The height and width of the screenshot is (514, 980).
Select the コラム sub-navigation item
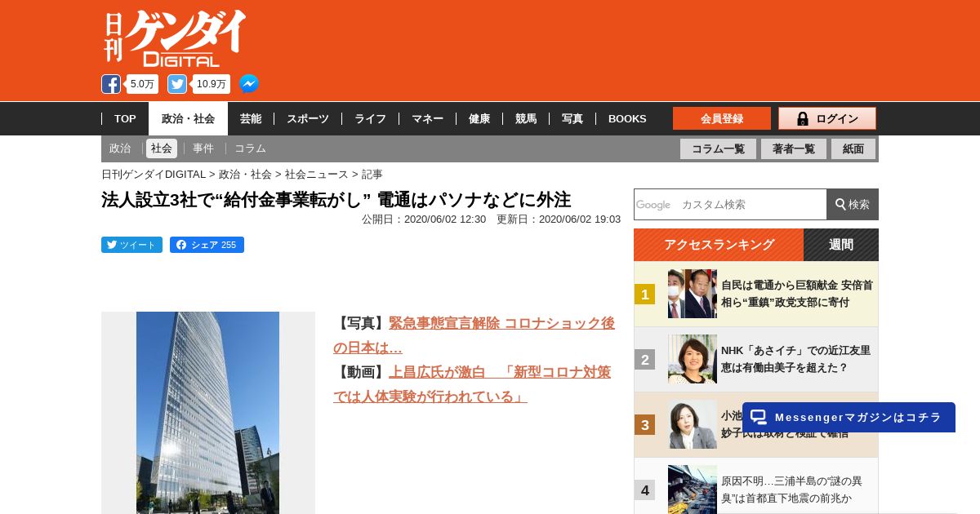pyautogui.click(x=250, y=148)
